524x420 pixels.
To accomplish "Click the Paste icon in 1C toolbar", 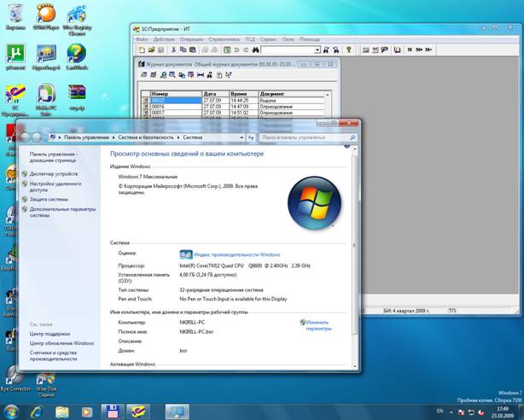I will click(x=193, y=50).
